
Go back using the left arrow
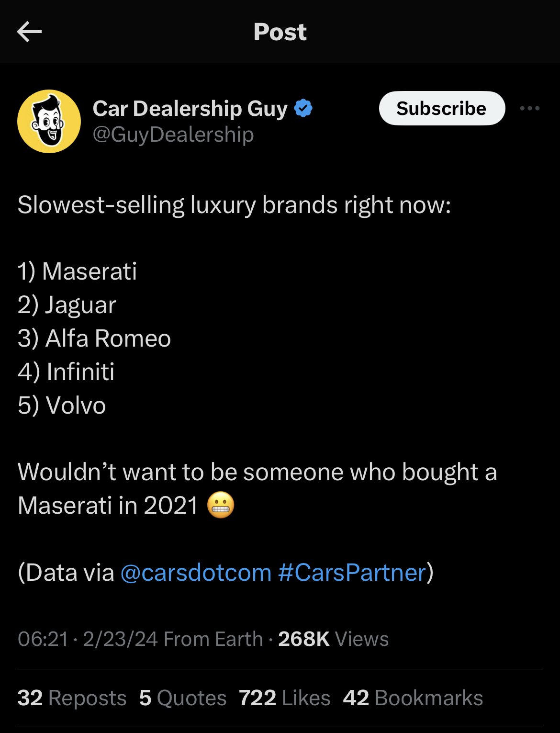click(29, 32)
